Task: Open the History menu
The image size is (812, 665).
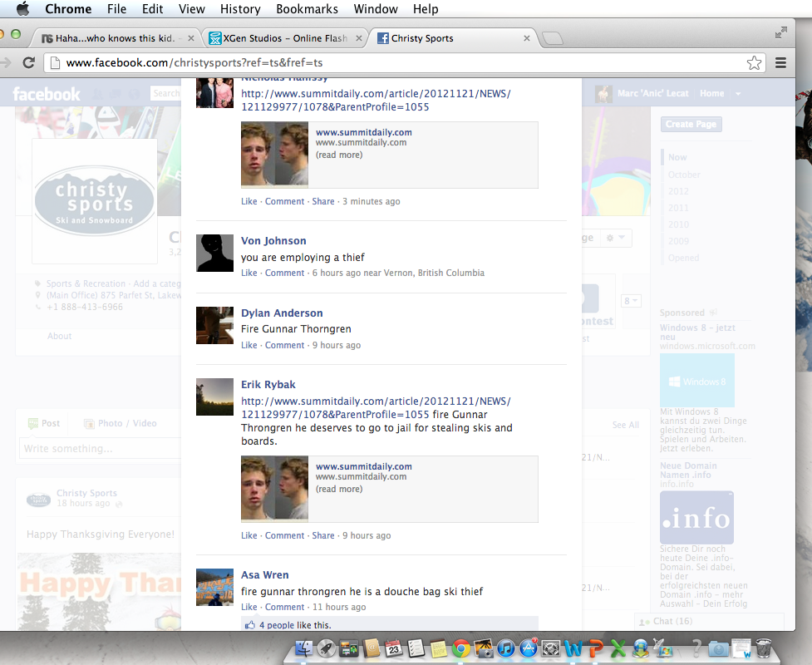Action: coord(240,9)
